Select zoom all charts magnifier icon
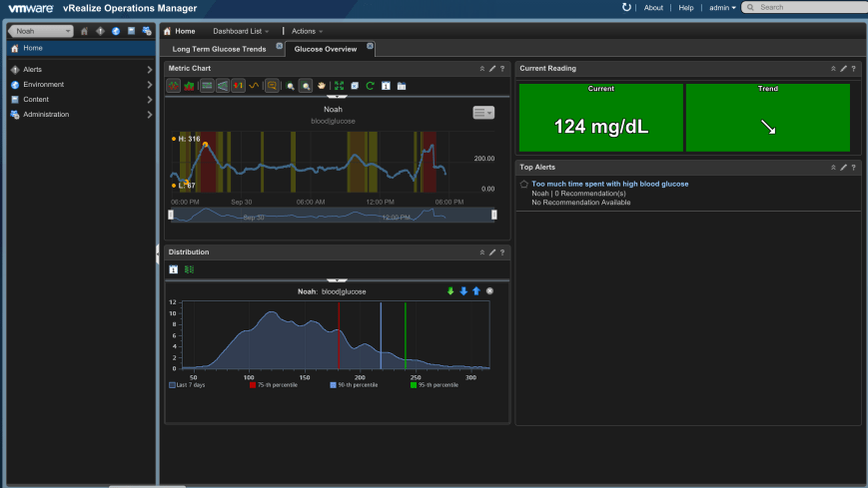 pyautogui.click(x=290, y=86)
